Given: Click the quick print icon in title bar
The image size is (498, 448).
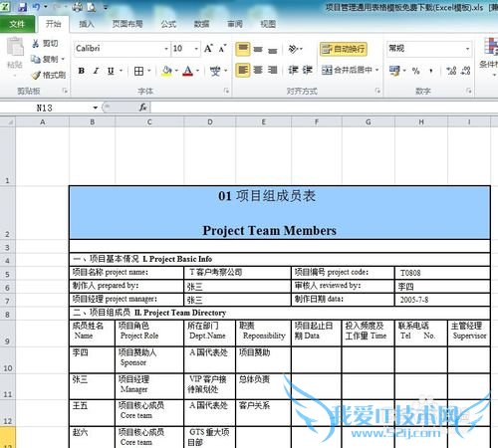Looking at the screenshot, I should coord(78,7).
